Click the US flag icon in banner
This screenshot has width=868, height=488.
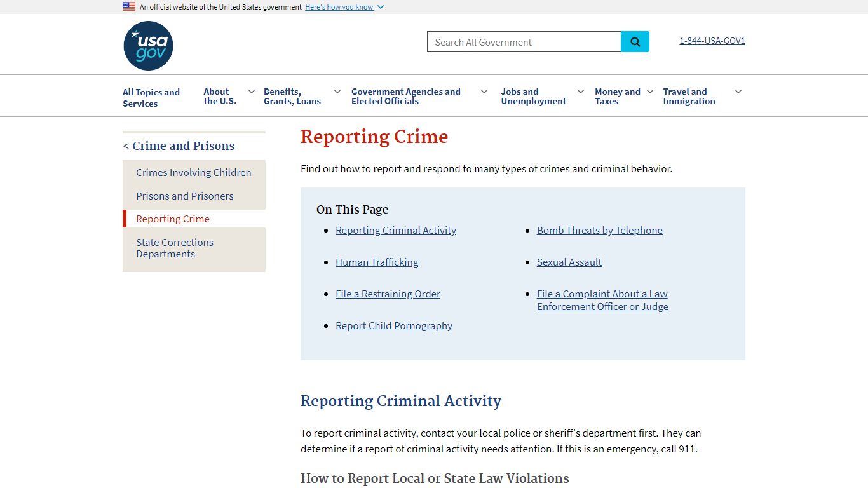pyautogui.click(x=129, y=6)
